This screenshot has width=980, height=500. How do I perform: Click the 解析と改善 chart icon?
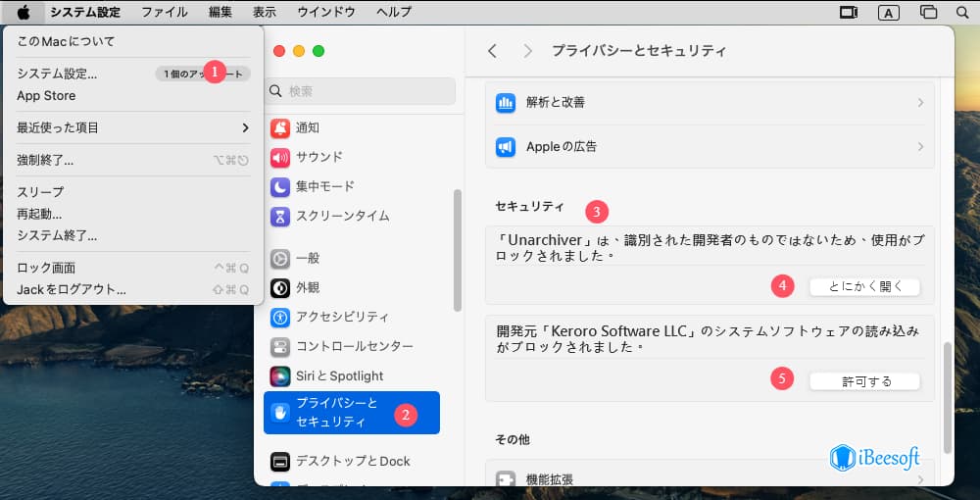pyautogui.click(x=505, y=103)
